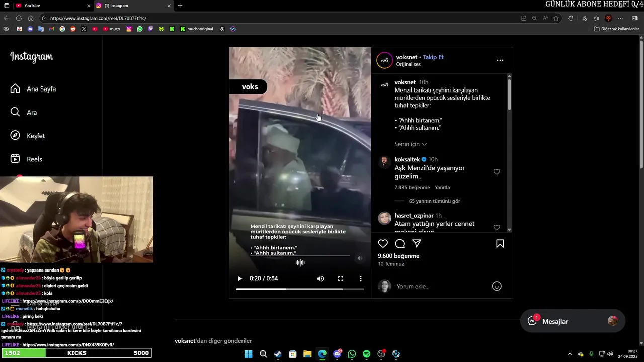Open voksnet profile from post header name

click(407, 57)
